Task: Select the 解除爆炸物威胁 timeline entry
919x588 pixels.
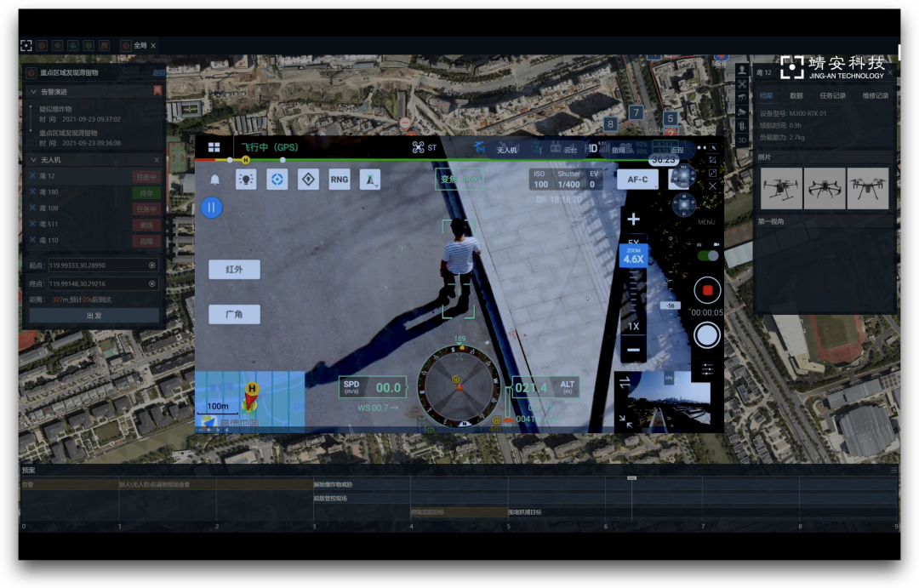Action: point(333,485)
